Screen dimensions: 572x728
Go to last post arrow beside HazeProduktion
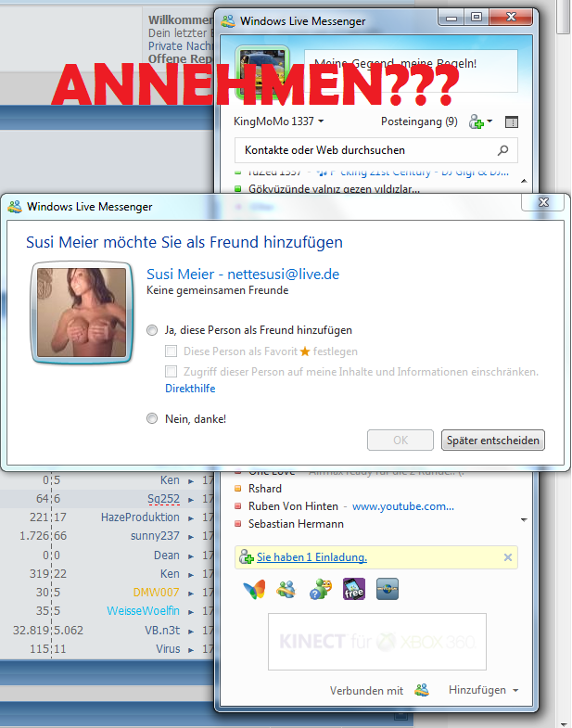pyautogui.click(x=191, y=518)
